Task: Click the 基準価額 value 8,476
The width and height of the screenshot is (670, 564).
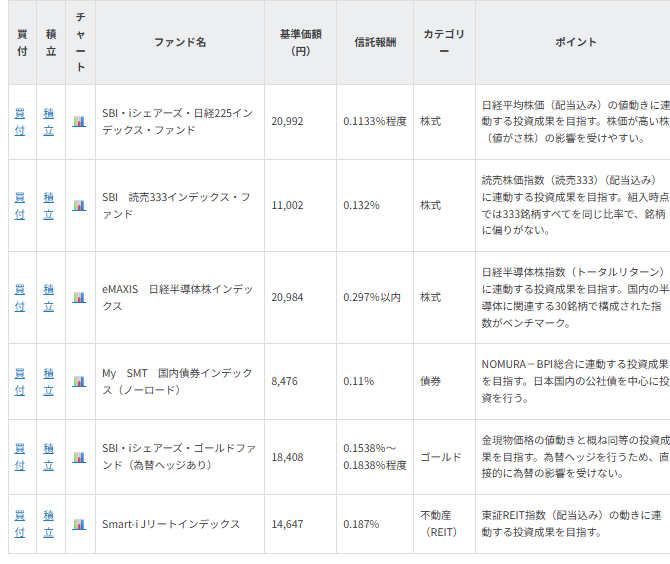Action: [x=285, y=381]
